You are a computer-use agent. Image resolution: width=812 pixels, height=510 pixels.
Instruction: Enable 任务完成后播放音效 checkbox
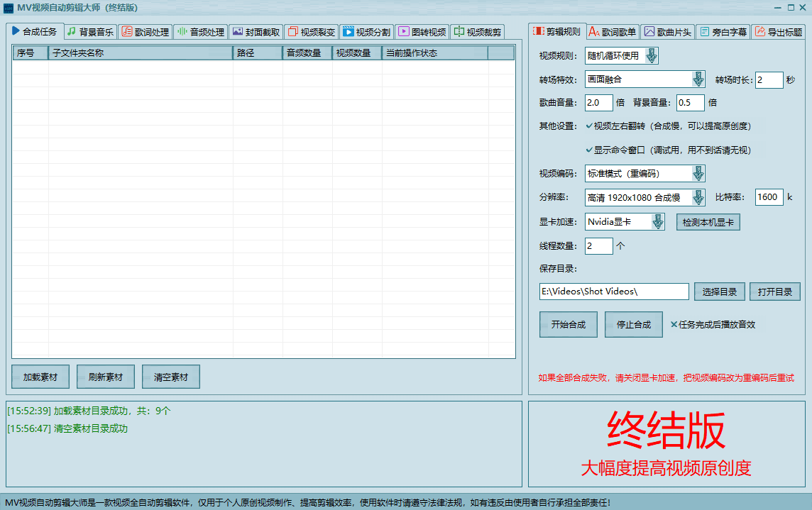pos(674,325)
